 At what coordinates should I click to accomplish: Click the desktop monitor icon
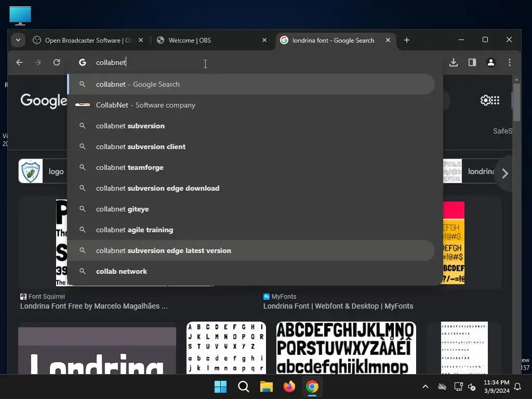point(20,16)
